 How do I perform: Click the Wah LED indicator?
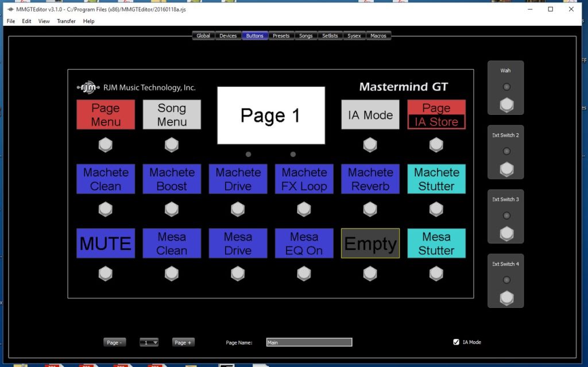coord(506,87)
